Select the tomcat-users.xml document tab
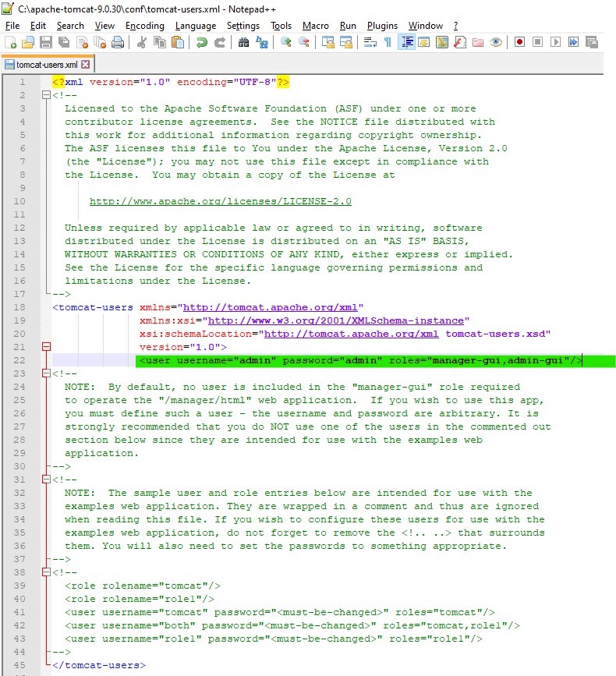 click(x=47, y=65)
